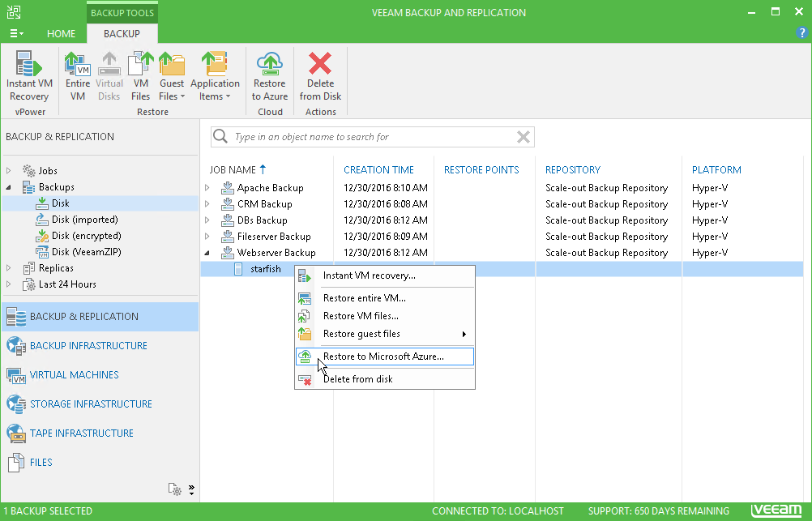The image size is (812, 521).
Task: Click the BACKUP TOOLS contextual tab label
Action: [122, 13]
